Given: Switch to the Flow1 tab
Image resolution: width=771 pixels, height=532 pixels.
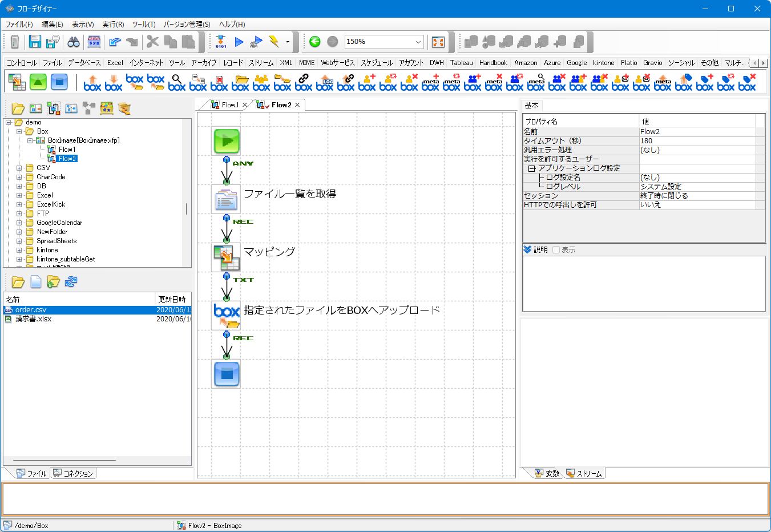Looking at the screenshot, I should (229, 105).
